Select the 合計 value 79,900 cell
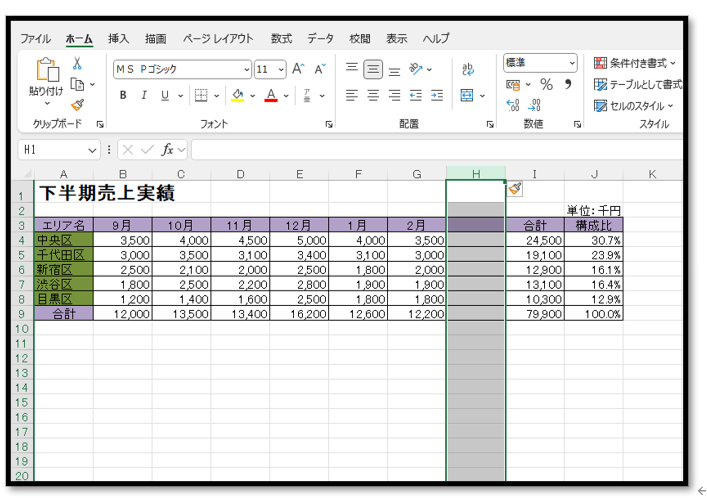This screenshot has height=500, width=707. click(535, 314)
